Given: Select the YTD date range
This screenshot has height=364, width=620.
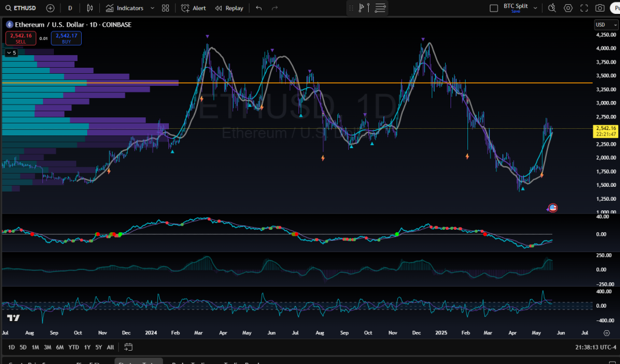Looking at the screenshot, I should click(73, 348).
